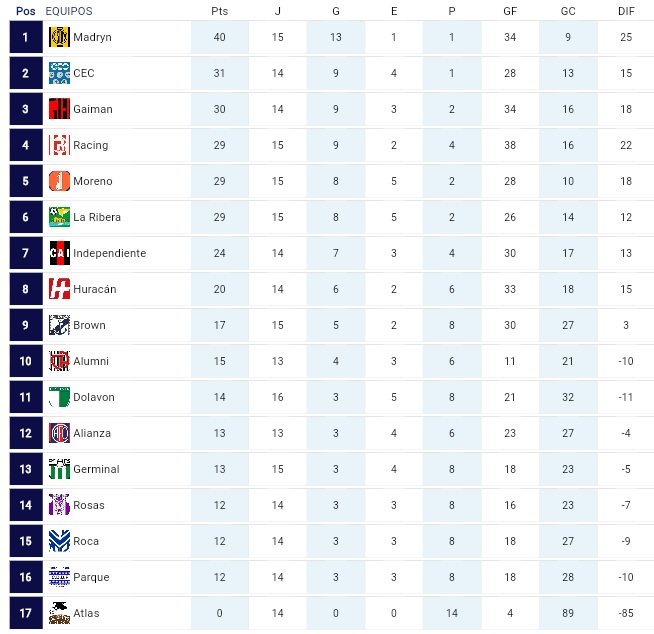Image resolution: width=654 pixels, height=634 pixels.
Task: Click the Huracán red H badge
Action: tap(59, 289)
